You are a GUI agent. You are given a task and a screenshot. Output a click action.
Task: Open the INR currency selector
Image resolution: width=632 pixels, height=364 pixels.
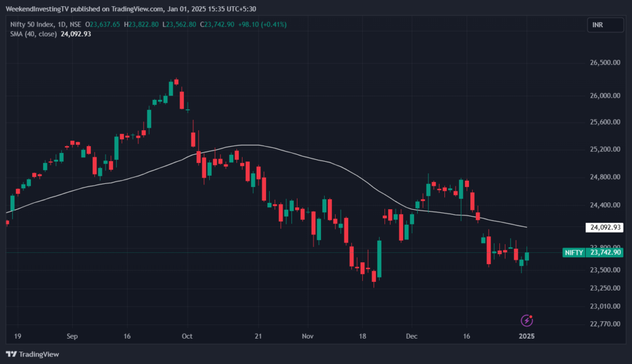(x=605, y=25)
